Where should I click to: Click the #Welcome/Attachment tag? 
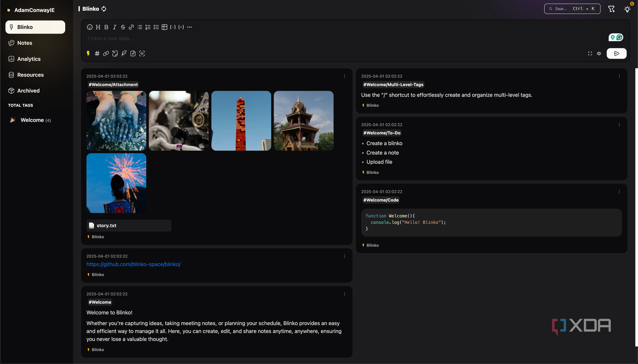113,85
